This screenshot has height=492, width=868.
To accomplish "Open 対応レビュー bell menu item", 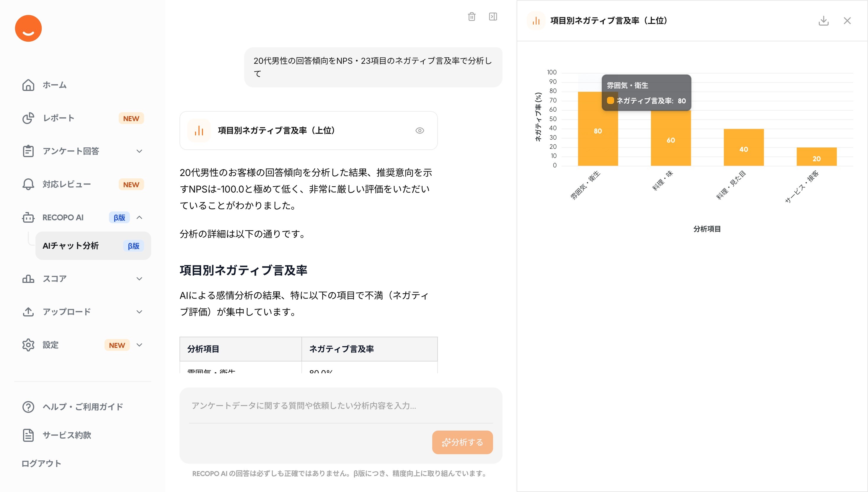I will pyautogui.click(x=66, y=184).
